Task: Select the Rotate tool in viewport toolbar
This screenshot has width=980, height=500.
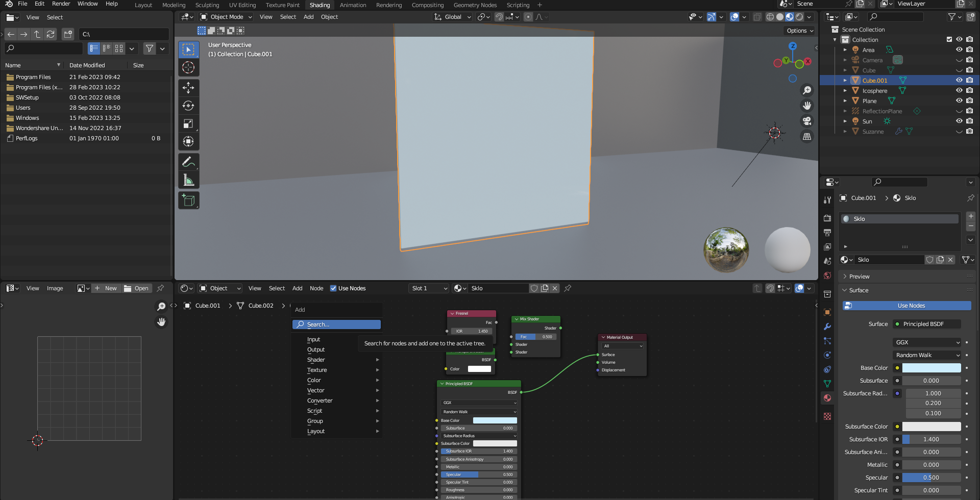Action: coord(188,106)
